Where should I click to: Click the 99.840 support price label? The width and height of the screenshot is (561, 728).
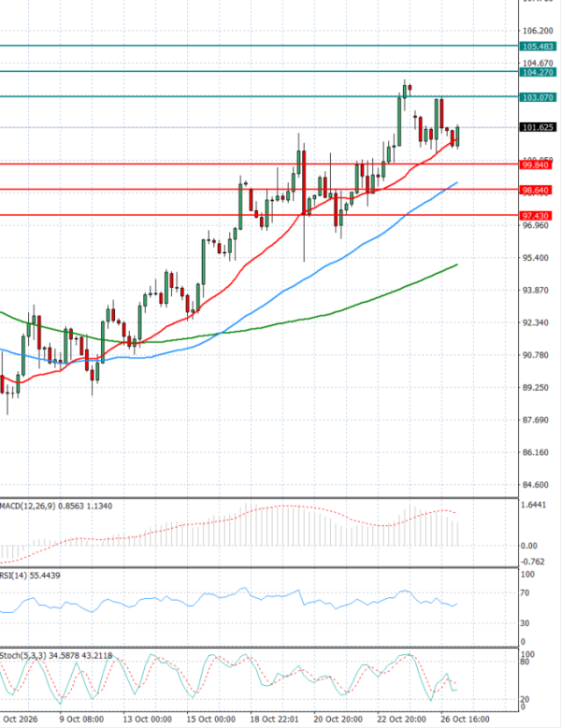point(536,165)
